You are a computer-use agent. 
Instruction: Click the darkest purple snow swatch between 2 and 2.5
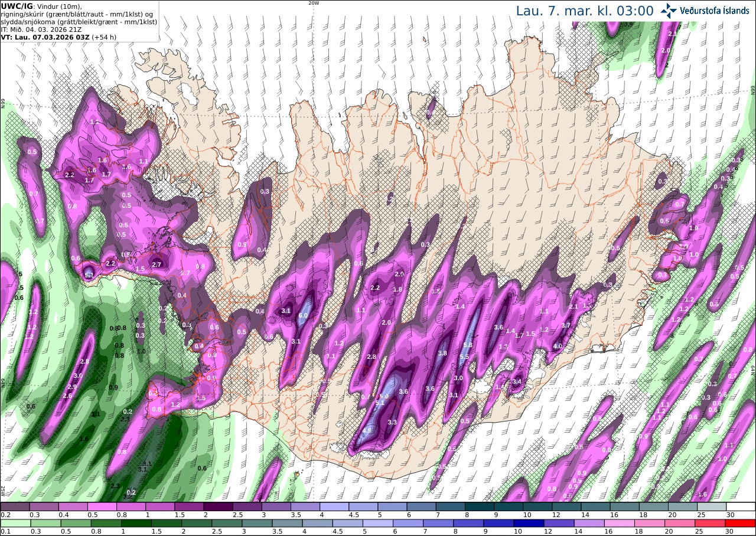pyautogui.click(x=218, y=506)
